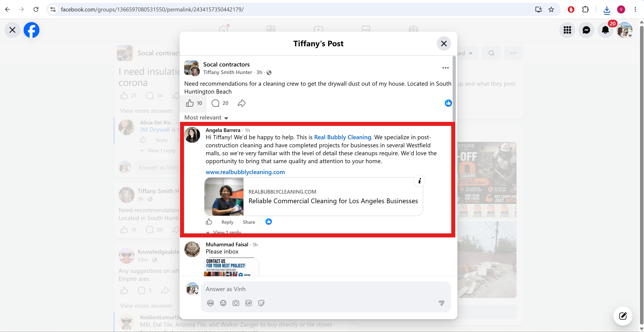This screenshot has height=332, width=644.
Task: Click Muhammad Faisal's profile picture
Action: [192, 249]
